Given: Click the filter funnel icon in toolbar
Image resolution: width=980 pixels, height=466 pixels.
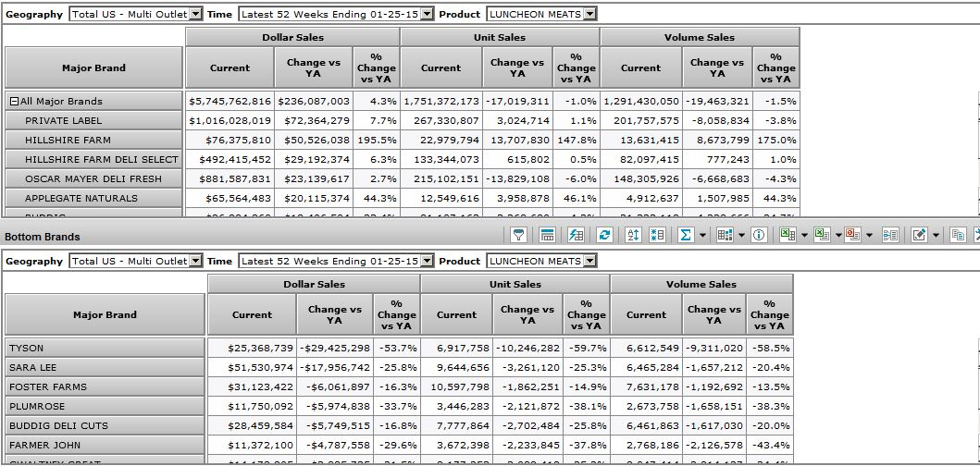Looking at the screenshot, I should click(x=519, y=236).
